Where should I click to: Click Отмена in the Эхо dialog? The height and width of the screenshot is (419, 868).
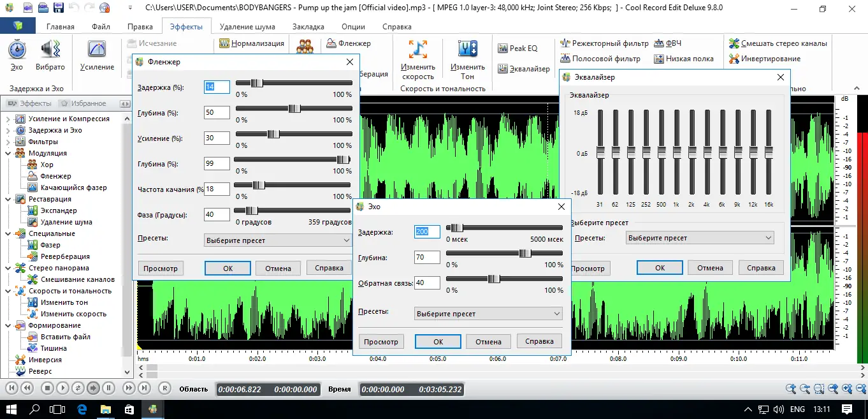(489, 342)
